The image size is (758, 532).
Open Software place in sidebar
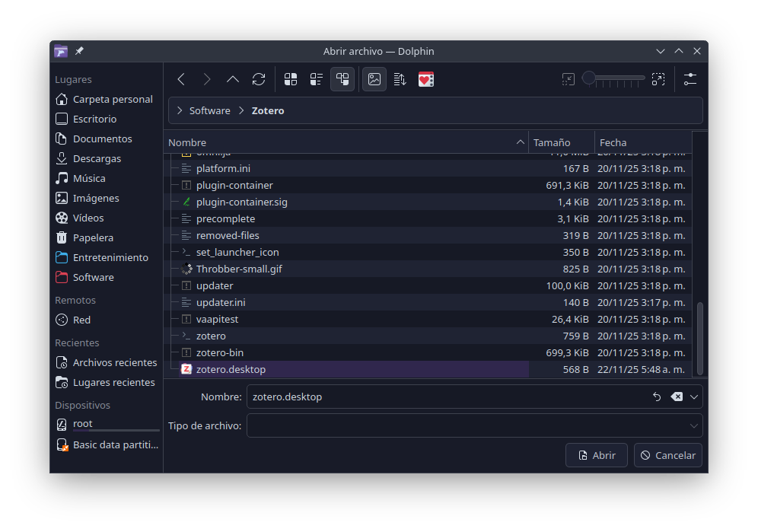[x=106, y=278]
